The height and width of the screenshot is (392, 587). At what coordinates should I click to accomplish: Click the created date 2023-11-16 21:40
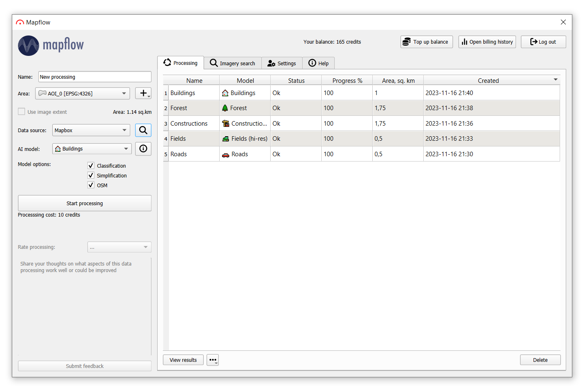click(449, 93)
